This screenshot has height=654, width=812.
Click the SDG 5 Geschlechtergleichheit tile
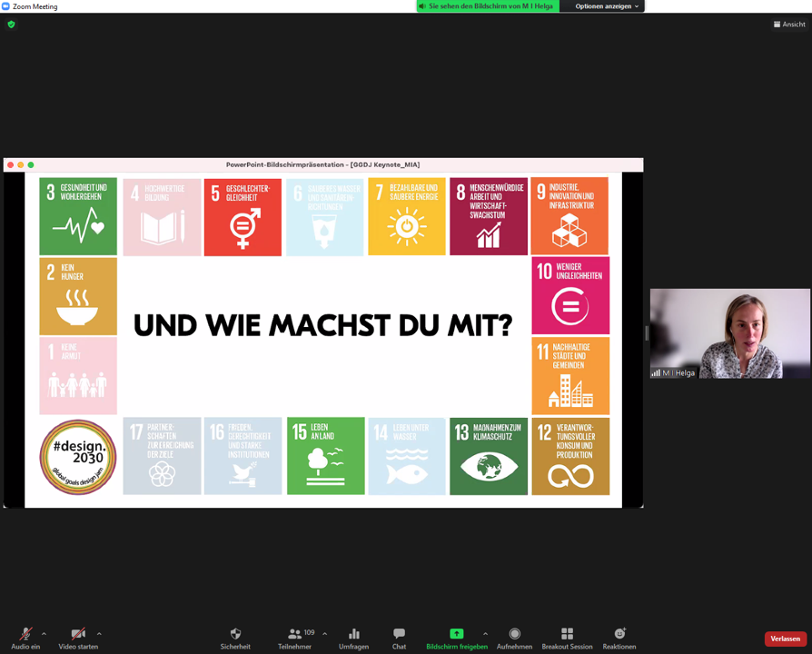click(x=243, y=217)
